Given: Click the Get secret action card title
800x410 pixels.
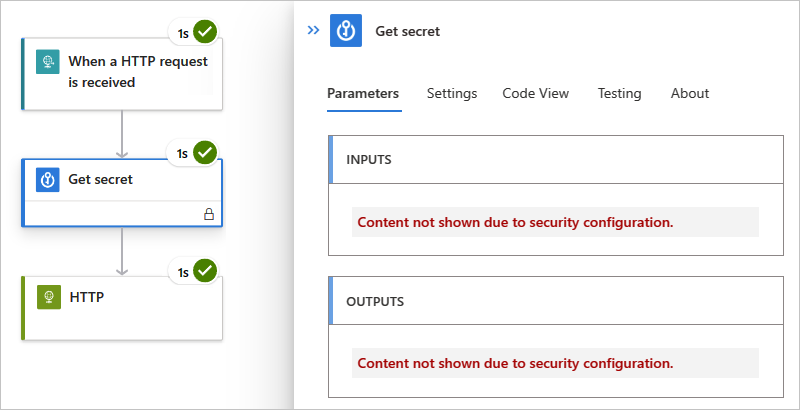Looking at the screenshot, I should 101,180.
